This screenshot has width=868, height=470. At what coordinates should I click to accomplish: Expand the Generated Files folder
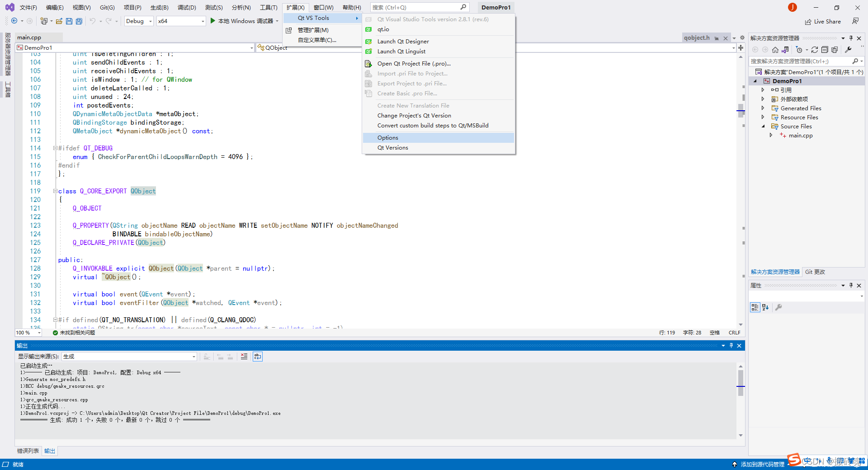pyautogui.click(x=763, y=108)
